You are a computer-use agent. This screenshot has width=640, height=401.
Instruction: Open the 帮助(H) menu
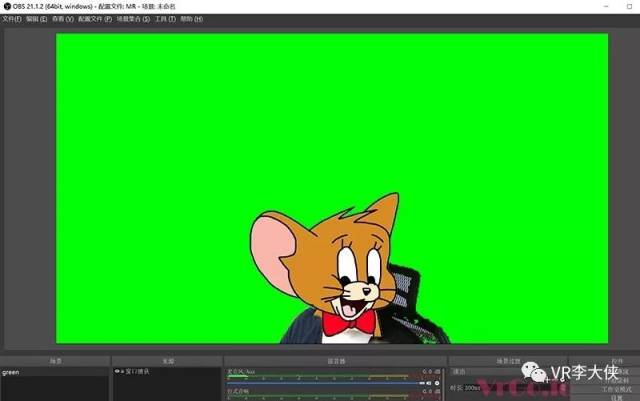point(192,19)
